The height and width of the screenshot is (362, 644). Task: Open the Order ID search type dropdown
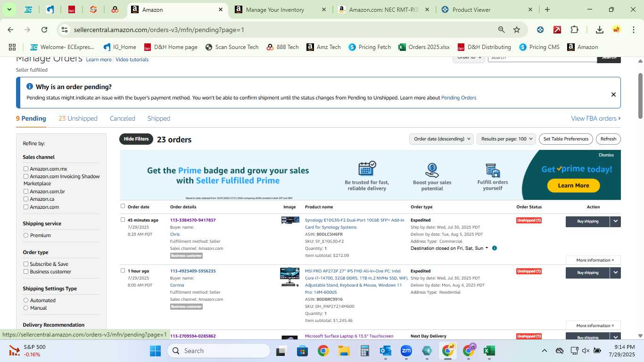click(469, 58)
